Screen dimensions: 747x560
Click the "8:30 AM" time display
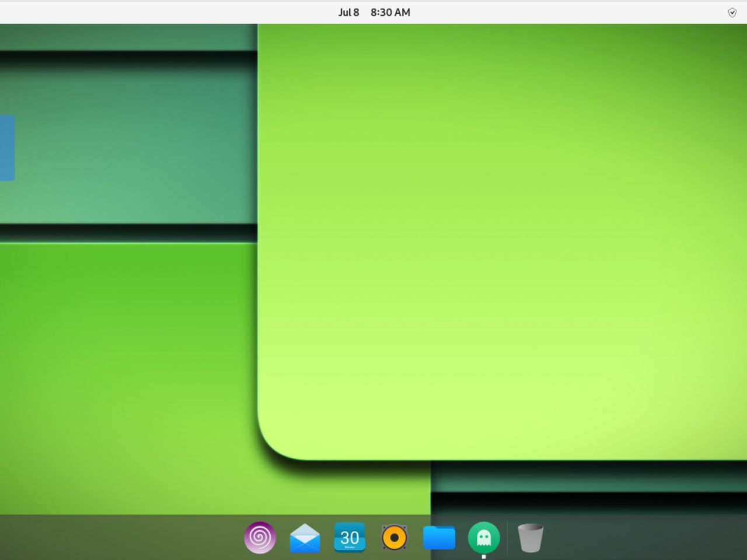pos(390,12)
